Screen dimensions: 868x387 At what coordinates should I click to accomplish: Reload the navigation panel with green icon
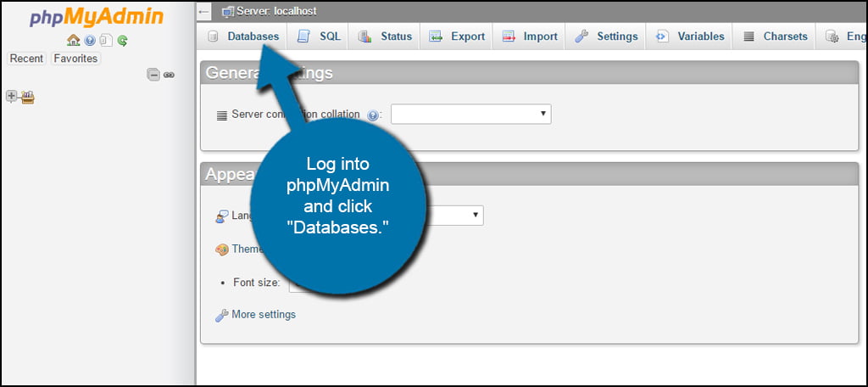coord(122,41)
